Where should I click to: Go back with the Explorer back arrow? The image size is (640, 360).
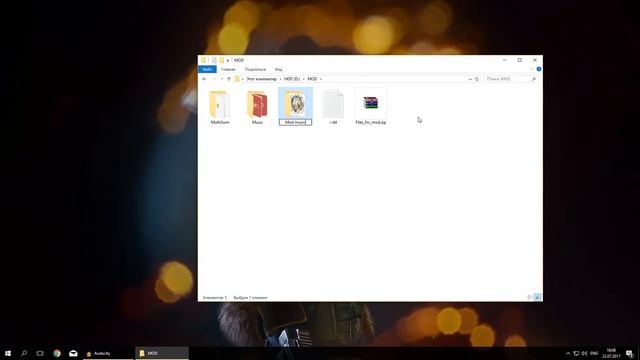click(204, 79)
